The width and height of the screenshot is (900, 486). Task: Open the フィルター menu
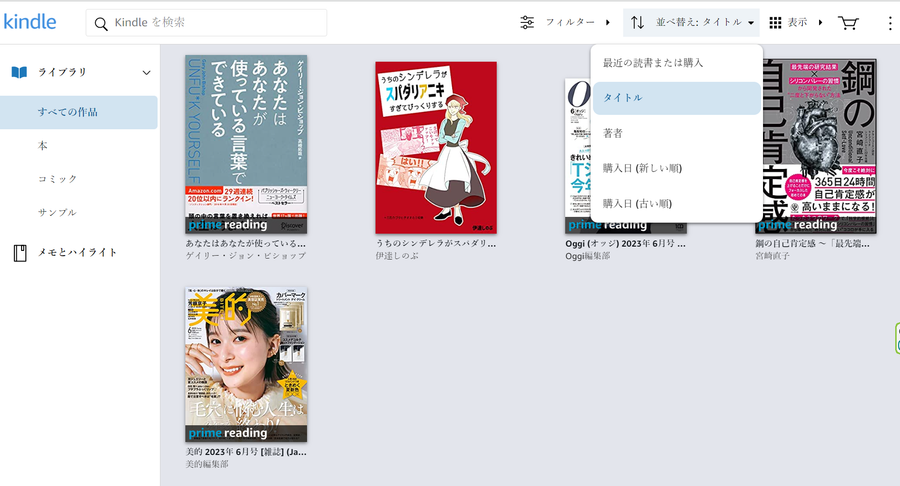(577, 22)
